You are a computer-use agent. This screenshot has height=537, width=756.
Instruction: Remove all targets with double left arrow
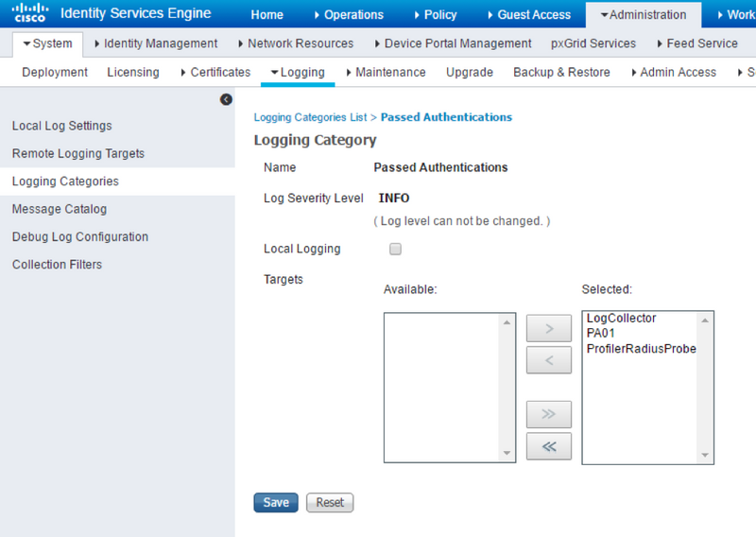click(549, 446)
